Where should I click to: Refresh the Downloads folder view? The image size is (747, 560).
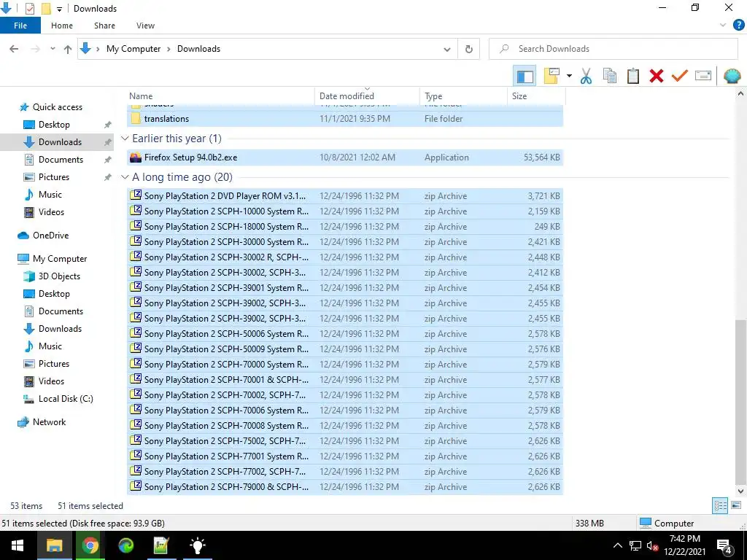pos(469,49)
